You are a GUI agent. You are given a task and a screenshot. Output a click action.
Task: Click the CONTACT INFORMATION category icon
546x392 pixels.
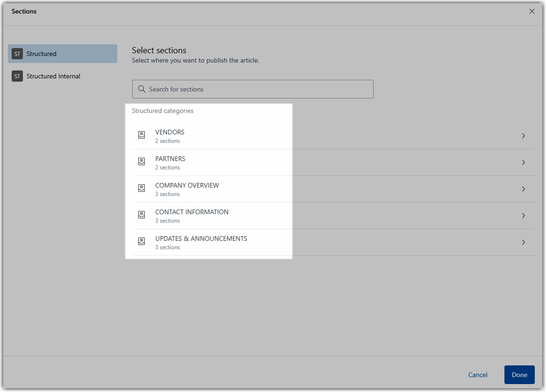click(142, 215)
